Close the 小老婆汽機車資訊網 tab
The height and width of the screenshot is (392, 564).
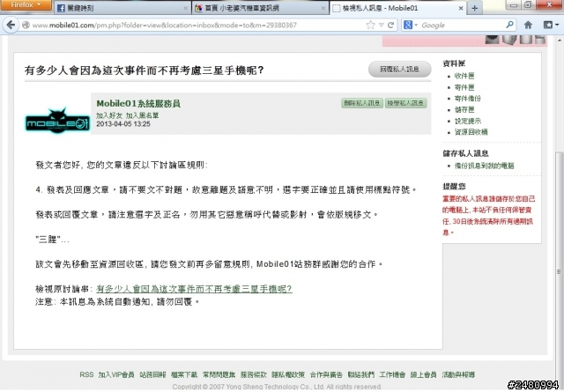pyautogui.click(x=323, y=8)
